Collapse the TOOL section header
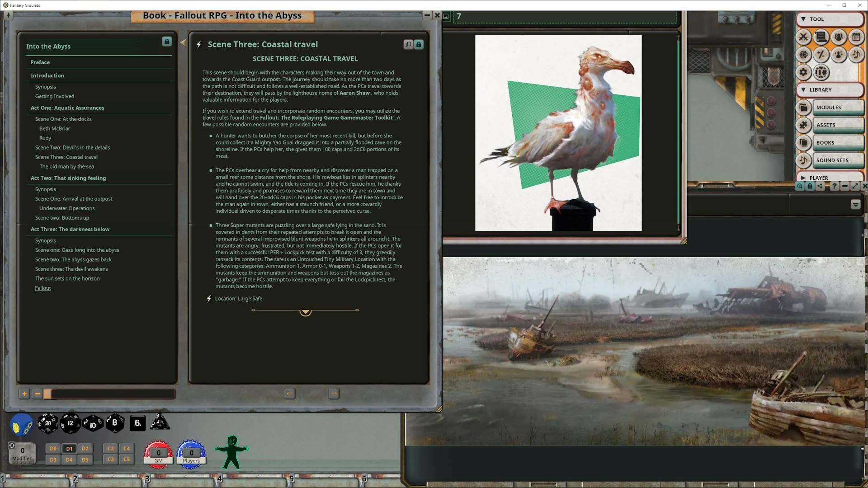Screen dimensions: 868x488 pos(830,19)
